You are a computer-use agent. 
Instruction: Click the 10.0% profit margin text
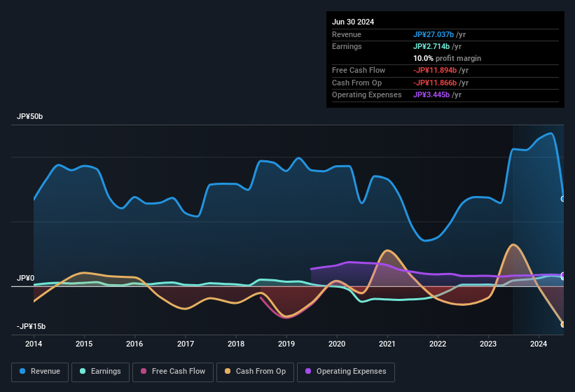point(447,58)
